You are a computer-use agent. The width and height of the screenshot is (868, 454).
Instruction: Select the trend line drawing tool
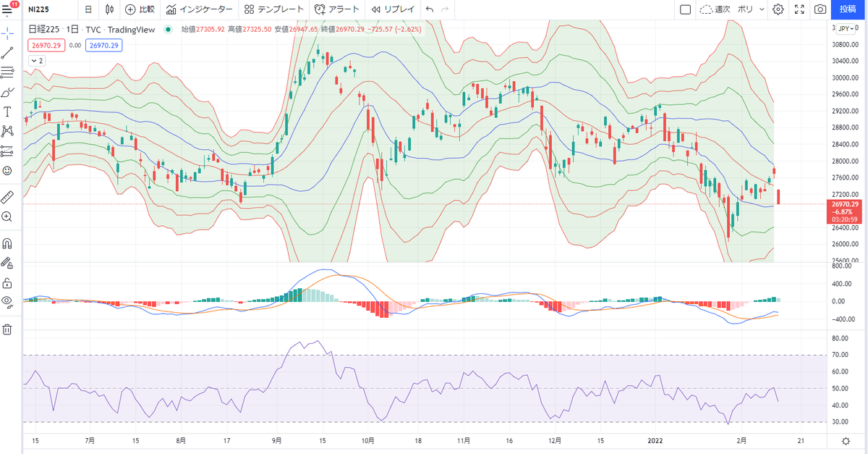pyautogui.click(x=7, y=52)
